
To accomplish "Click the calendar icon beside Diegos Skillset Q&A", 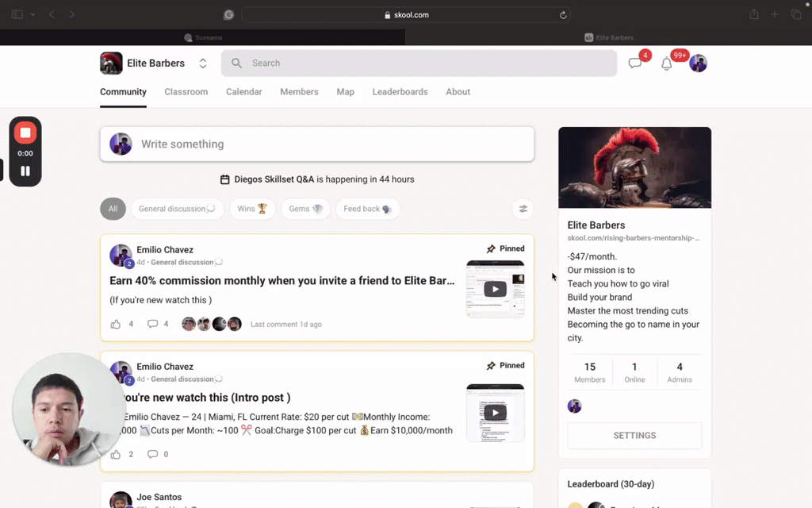I will click(224, 179).
